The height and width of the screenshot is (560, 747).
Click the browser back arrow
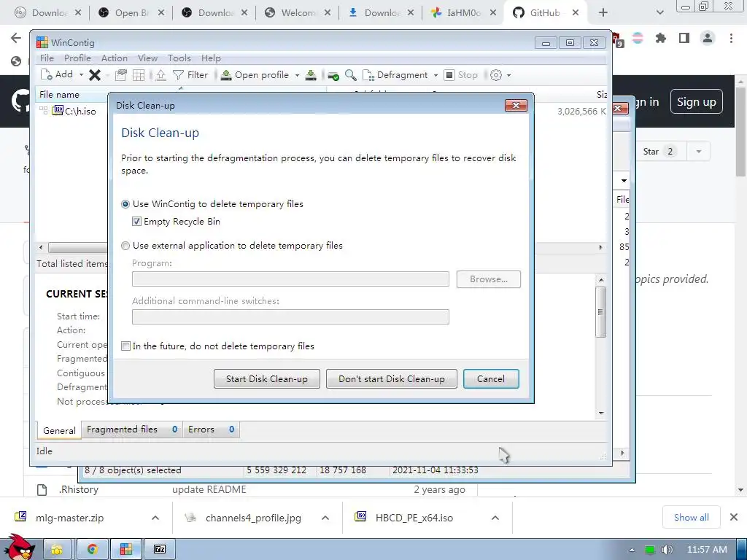(x=16, y=38)
